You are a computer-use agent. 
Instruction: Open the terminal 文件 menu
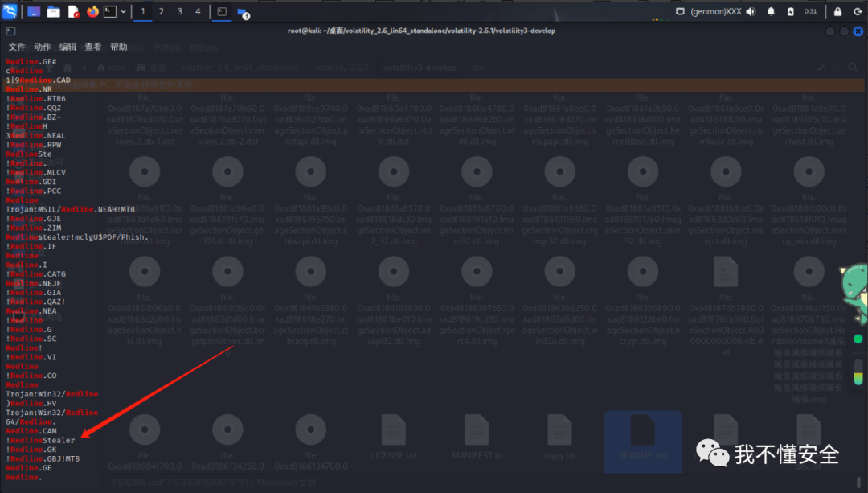[x=17, y=47]
